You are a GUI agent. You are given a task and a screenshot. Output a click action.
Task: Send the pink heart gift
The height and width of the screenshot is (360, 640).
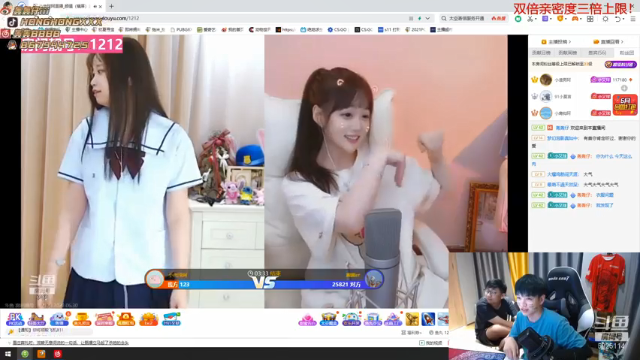coord(307,319)
